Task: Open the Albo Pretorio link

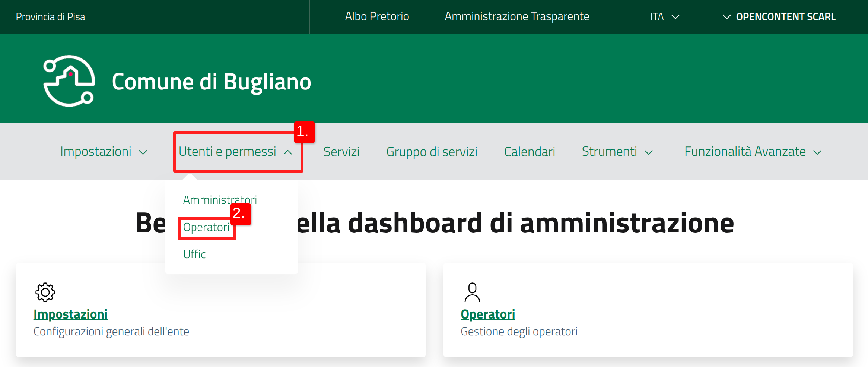Action: tap(377, 16)
